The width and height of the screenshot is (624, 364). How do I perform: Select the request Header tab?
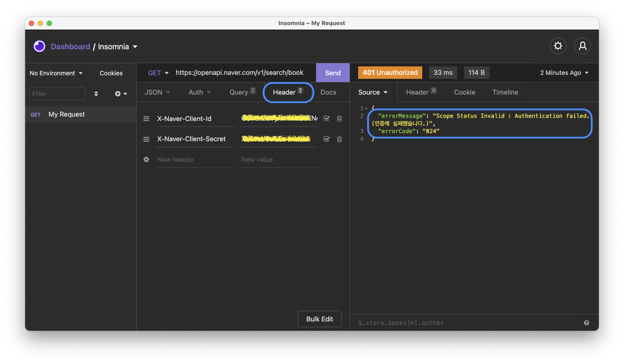click(288, 92)
